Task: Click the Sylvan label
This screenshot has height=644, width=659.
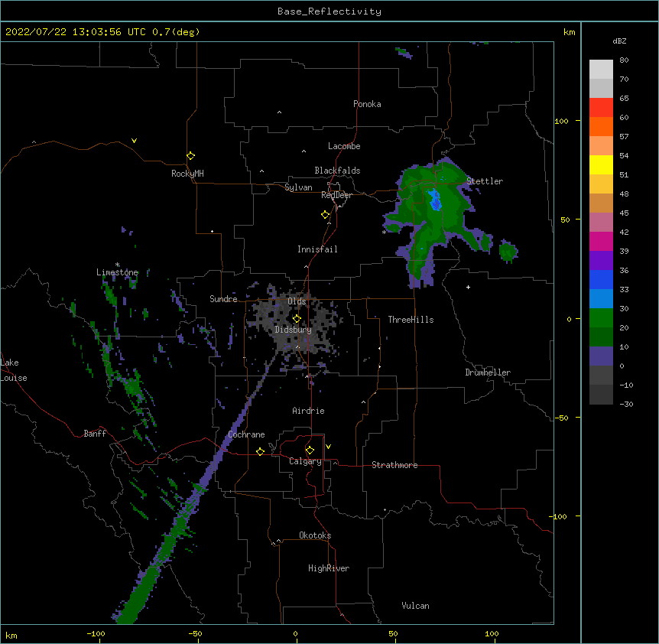Action: 298,187
